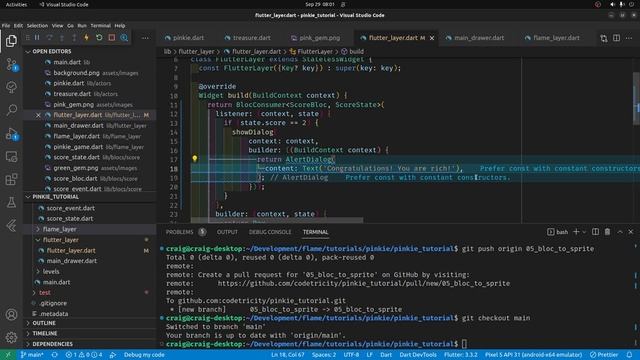Viewport: 640px width, 360px height.
Task: Maximize the panel with up chevron
Action: 620,232
